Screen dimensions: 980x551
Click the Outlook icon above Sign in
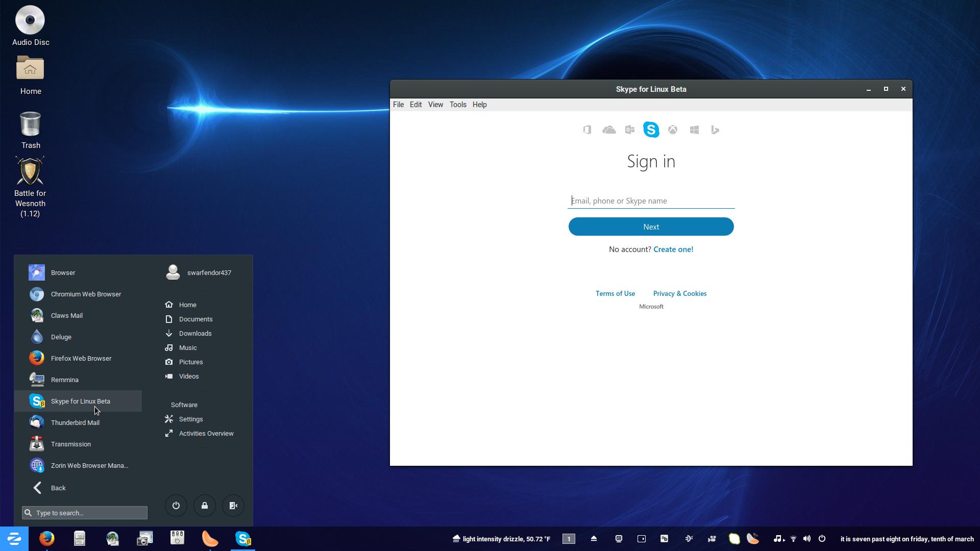[630, 130]
